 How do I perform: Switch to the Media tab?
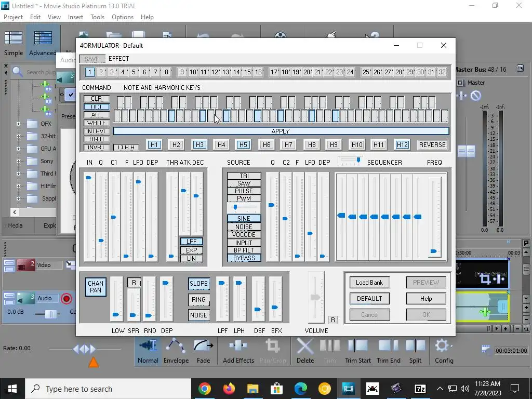point(15,225)
